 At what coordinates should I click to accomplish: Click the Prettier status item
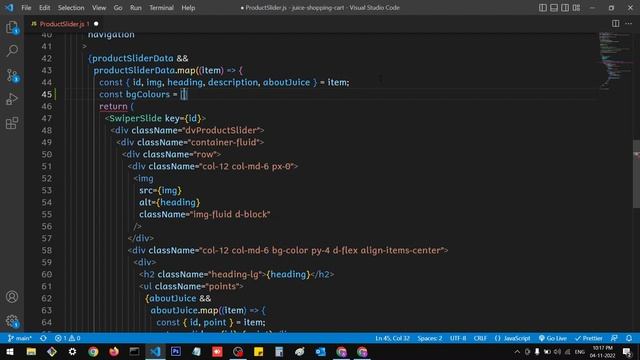589,338
